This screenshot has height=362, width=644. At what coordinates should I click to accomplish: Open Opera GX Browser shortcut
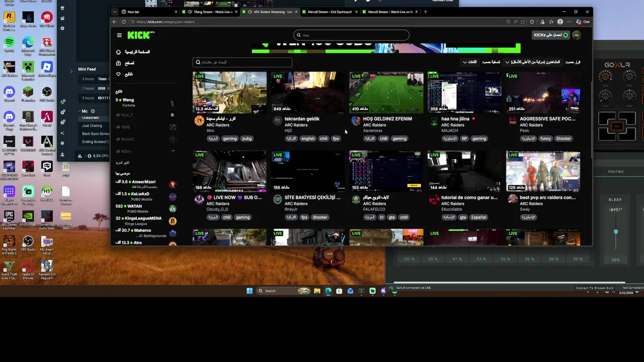pos(28,269)
